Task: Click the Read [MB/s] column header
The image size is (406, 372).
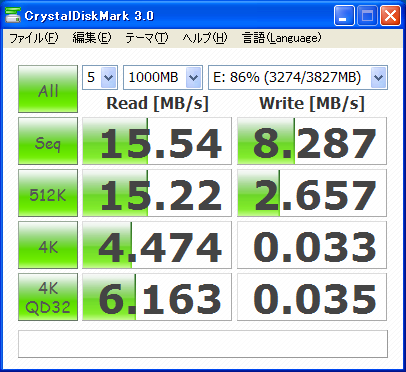Action: [157, 103]
